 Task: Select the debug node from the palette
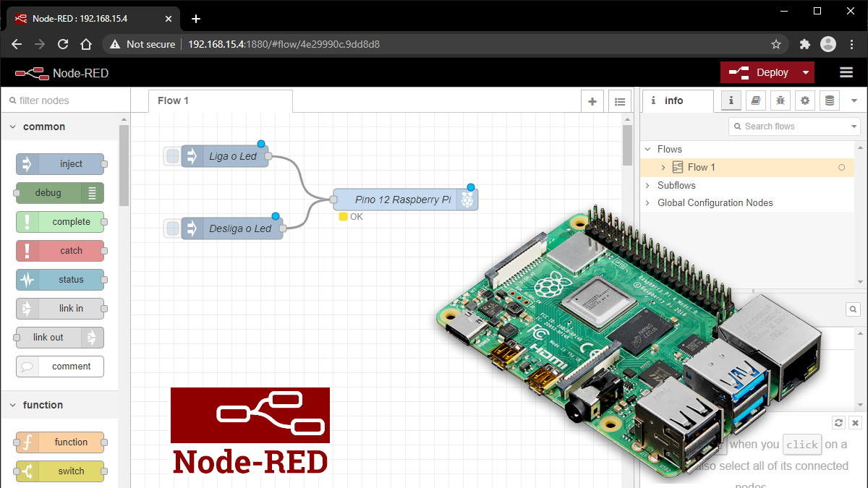(x=58, y=193)
